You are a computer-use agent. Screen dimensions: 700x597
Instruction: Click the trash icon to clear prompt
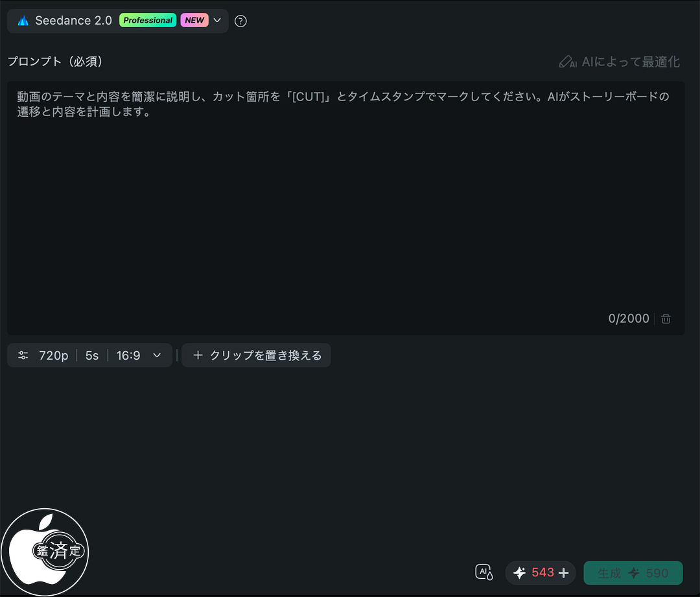666,319
